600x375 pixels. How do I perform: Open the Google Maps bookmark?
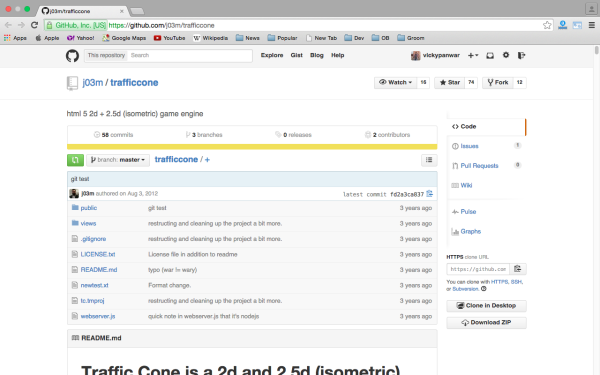[x=124, y=38]
